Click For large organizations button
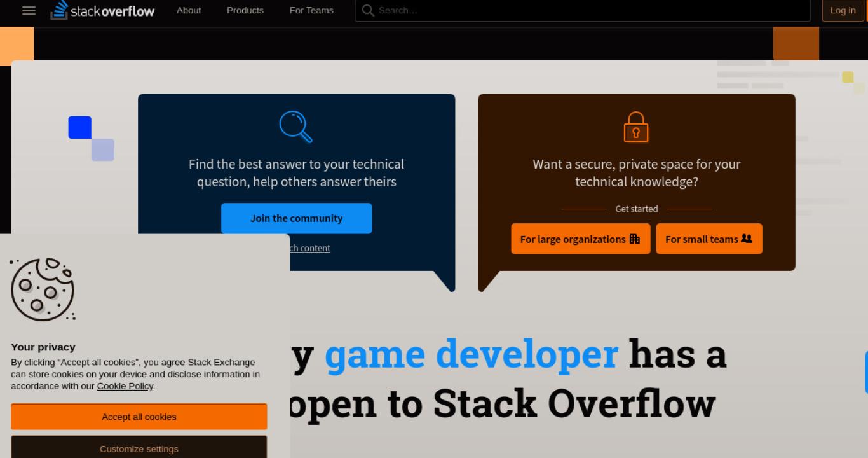868x458 pixels. pyautogui.click(x=581, y=239)
